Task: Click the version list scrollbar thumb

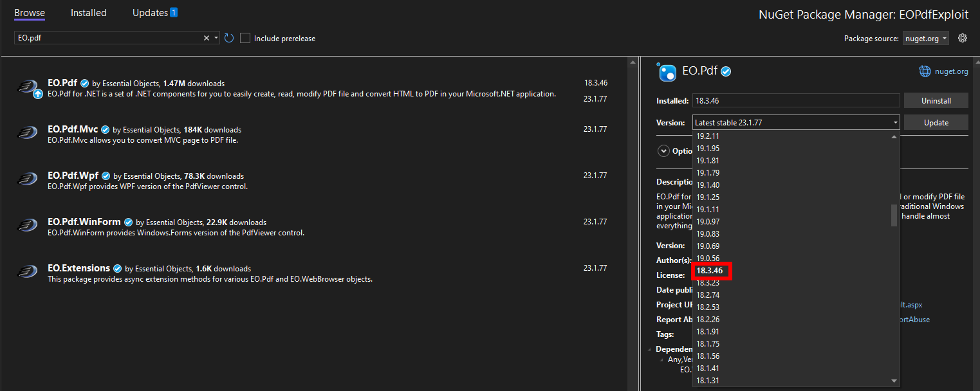Action: (894, 215)
